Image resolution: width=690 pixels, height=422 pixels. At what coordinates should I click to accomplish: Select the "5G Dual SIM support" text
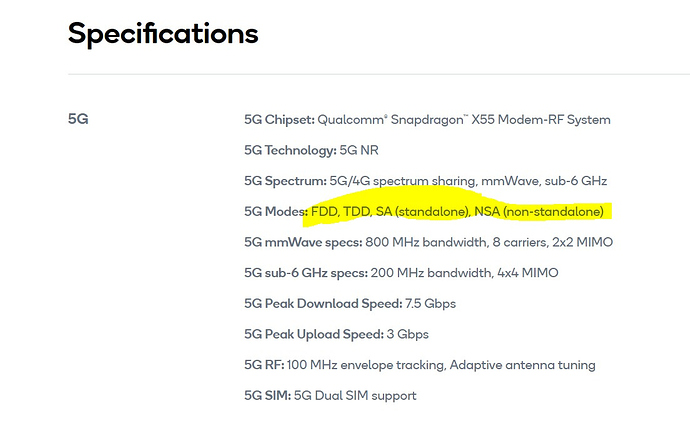[355, 395]
